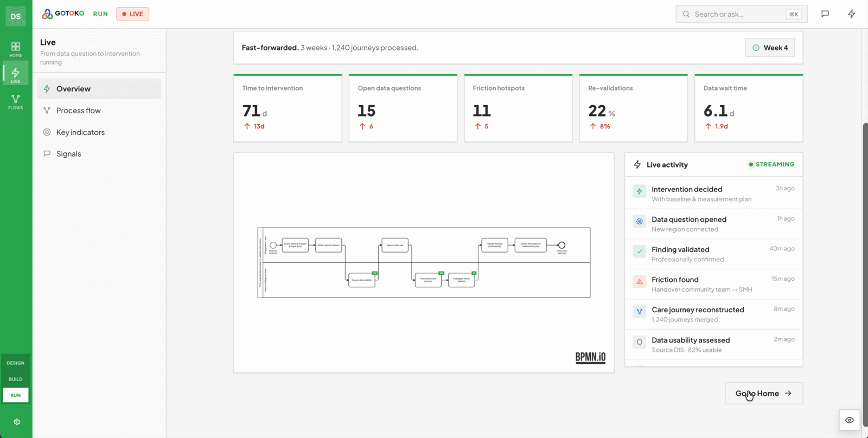
Task: Focus the Search or ask field
Action: pos(742,14)
